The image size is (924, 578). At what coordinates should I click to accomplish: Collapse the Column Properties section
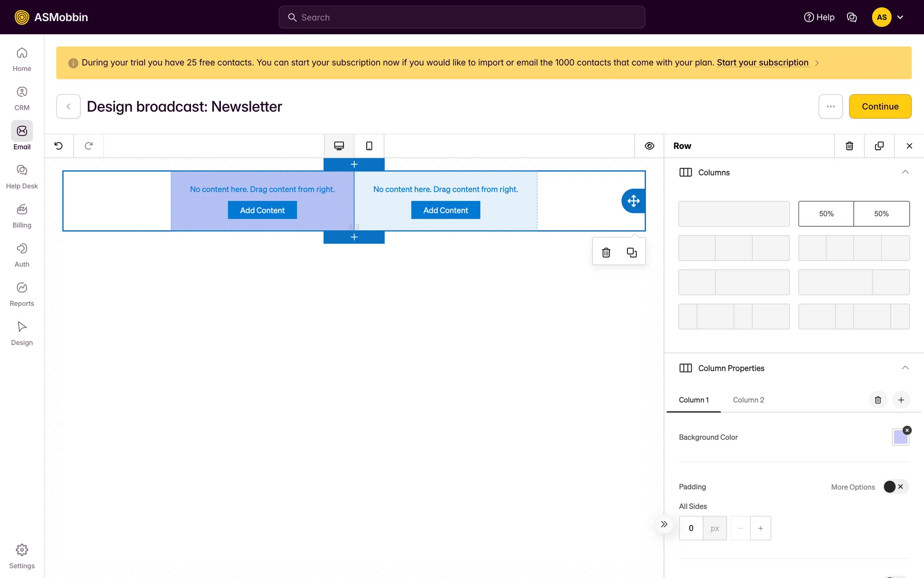click(x=905, y=368)
